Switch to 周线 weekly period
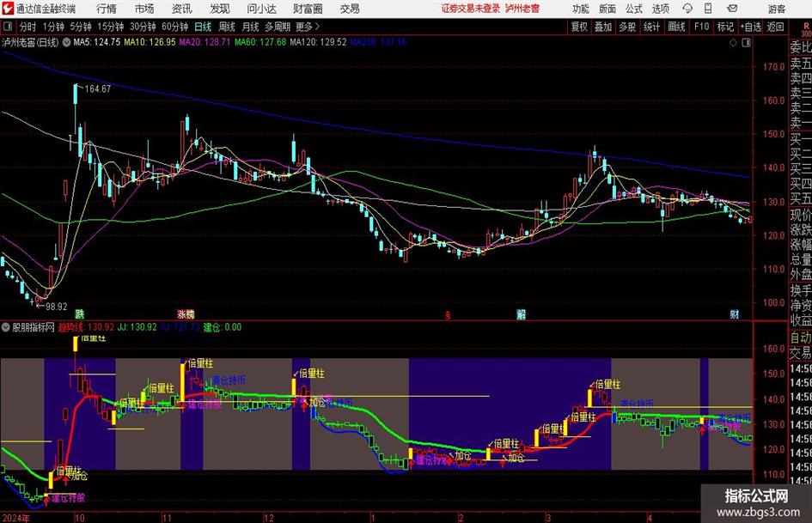This screenshot has width=812, height=523. coord(227,27)
